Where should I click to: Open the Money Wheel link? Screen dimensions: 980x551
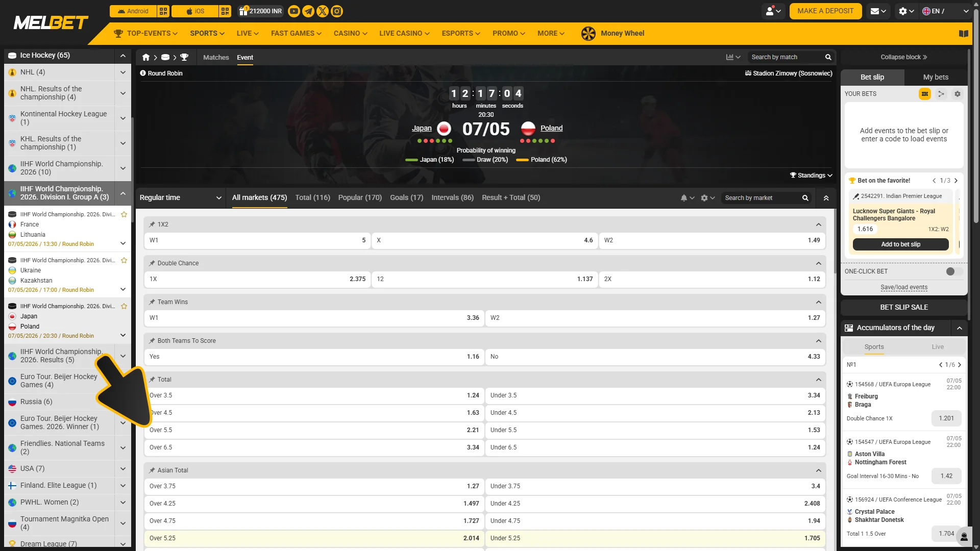612,34
